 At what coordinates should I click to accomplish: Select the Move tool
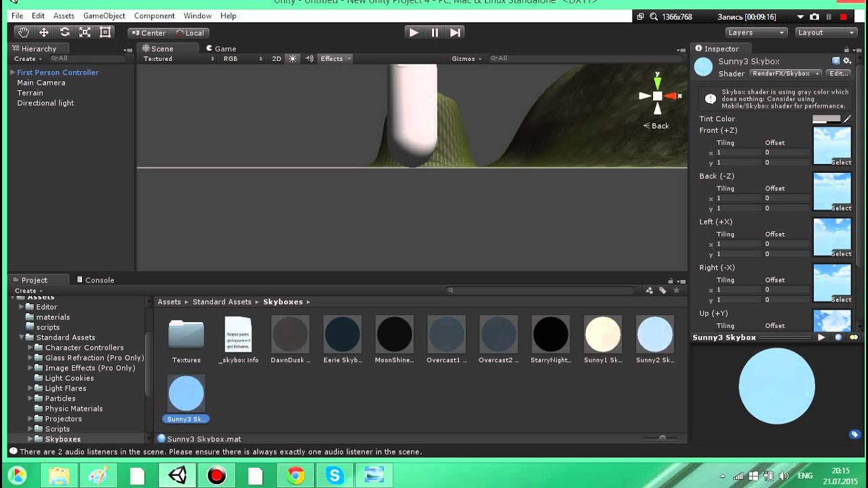(44, 32)
